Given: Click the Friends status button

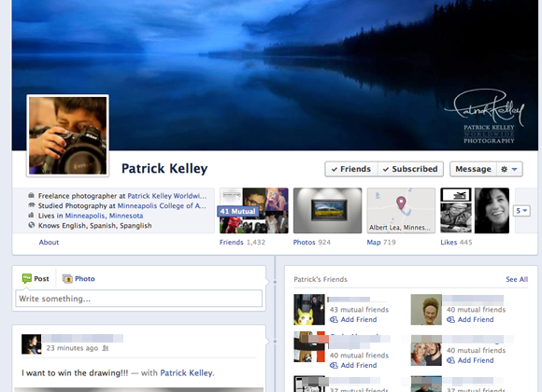Looking at the screenshot, I should coord(351,169).
